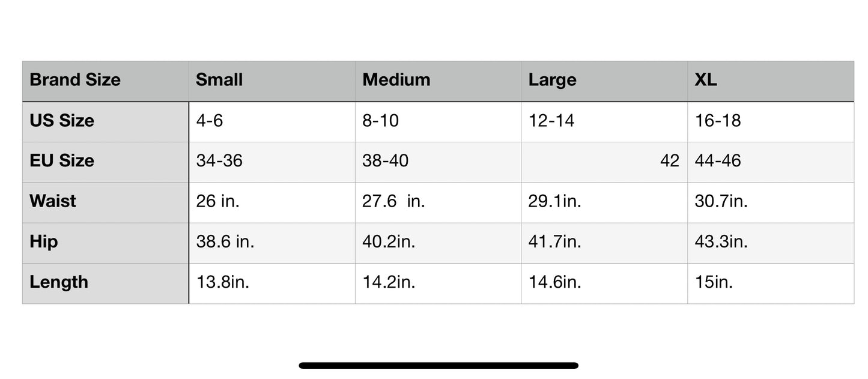Select the cell showing 4-6
The height and width of the screenshot is (379, 868).
point(272,122)
